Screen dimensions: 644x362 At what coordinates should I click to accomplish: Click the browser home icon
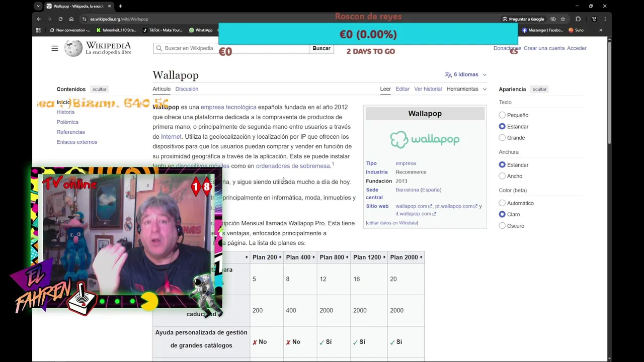click(x=71, y=19)
